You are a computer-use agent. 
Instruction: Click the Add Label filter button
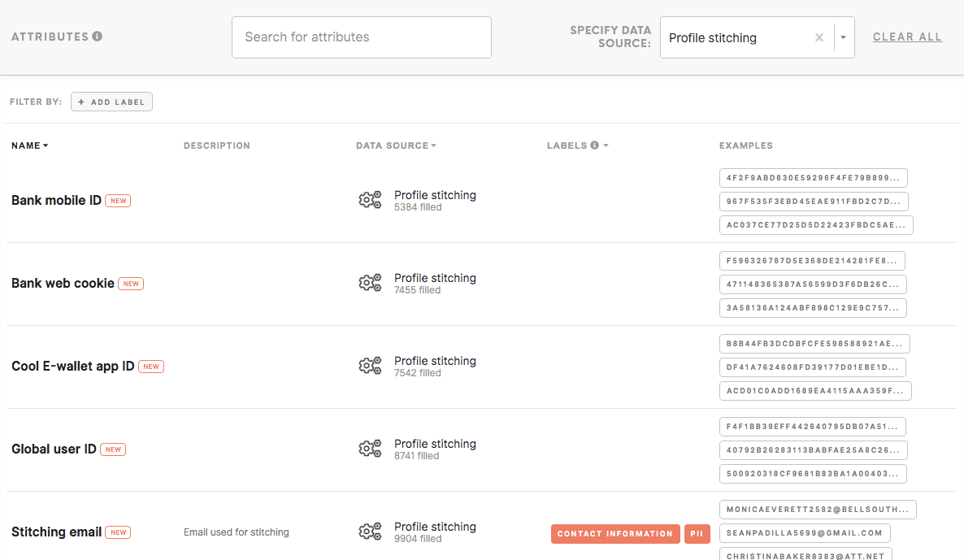(111, 102)
